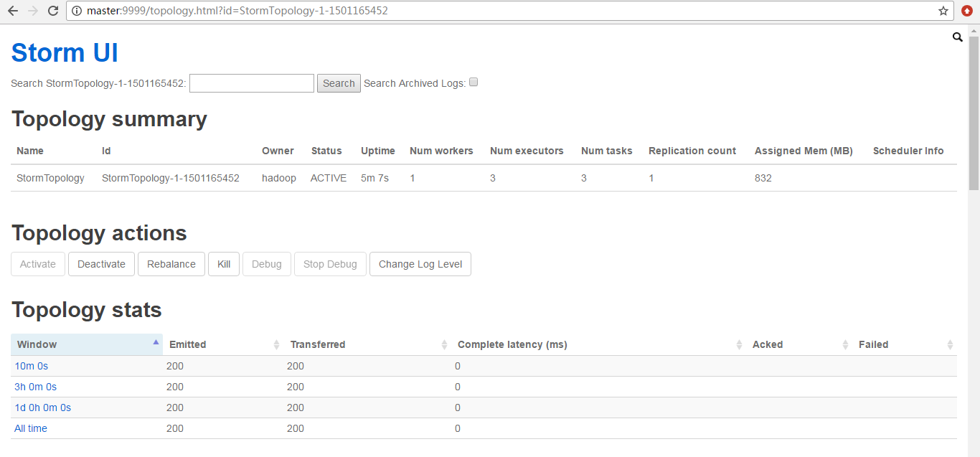
Task: Select the StormTopology name cell
Action: click(50, 178)
